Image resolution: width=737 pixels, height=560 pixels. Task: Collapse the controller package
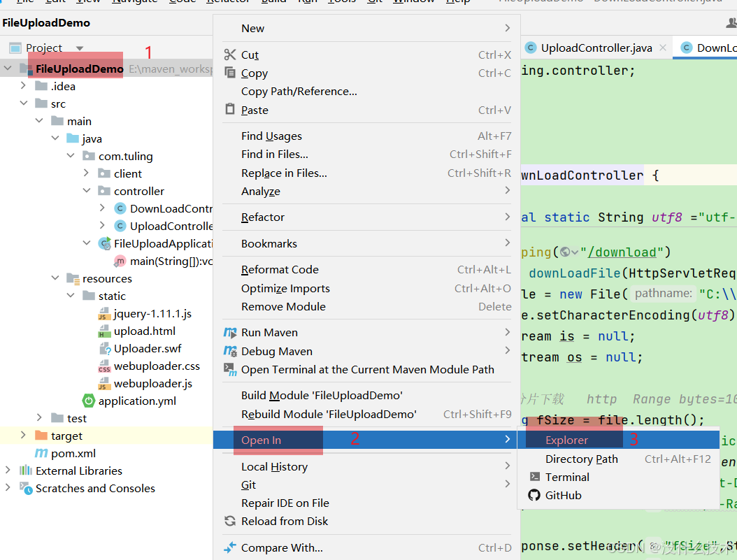[87, 190]
